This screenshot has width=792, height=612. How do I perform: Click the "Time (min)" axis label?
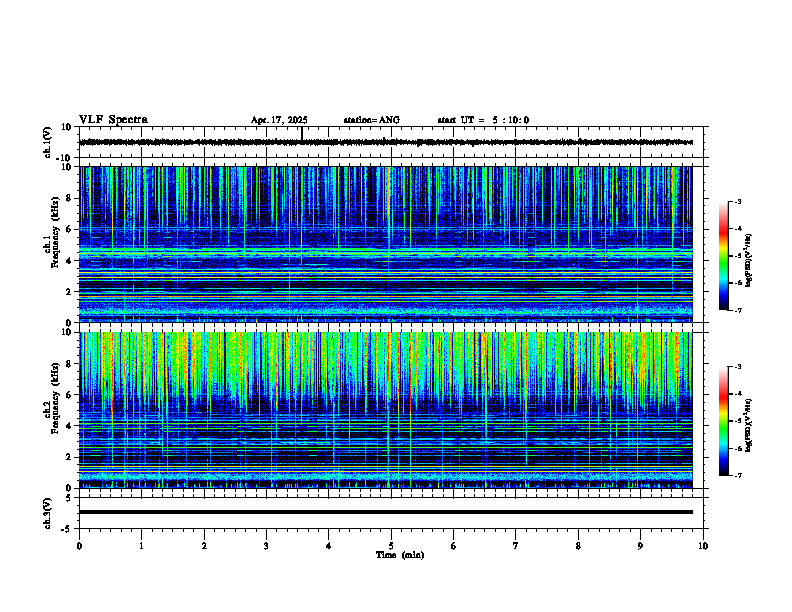coord(400,555)
